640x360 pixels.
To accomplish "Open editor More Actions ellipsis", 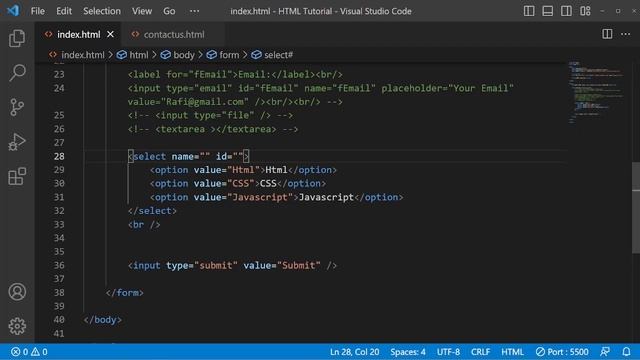I will pyautogui.click(x=625, y=34).
